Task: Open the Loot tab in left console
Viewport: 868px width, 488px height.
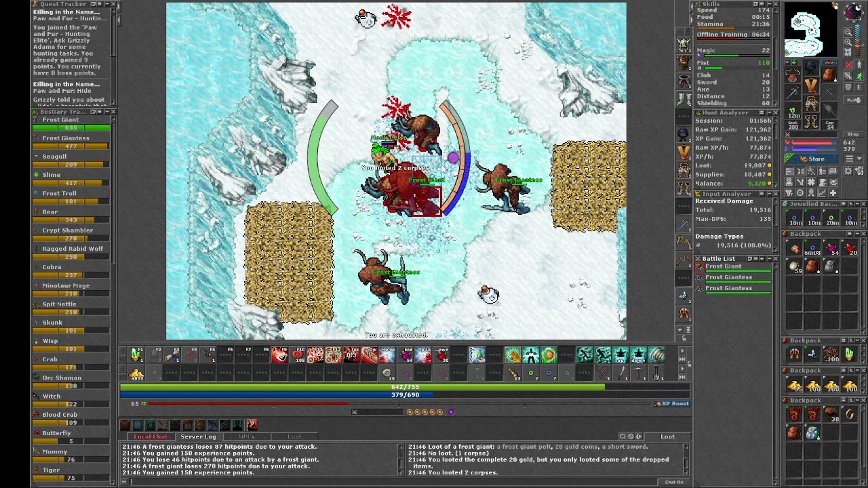Action: (x=294, y=436)
